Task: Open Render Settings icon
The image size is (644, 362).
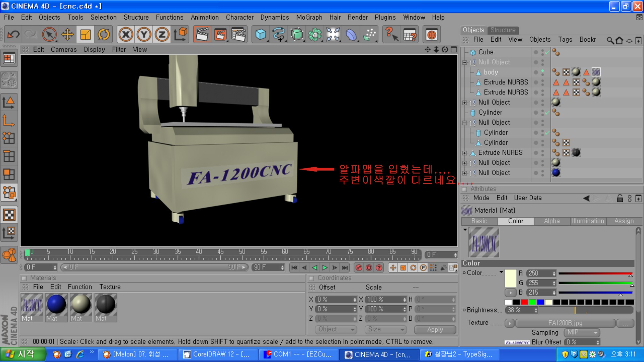Action: pos(238,35)
